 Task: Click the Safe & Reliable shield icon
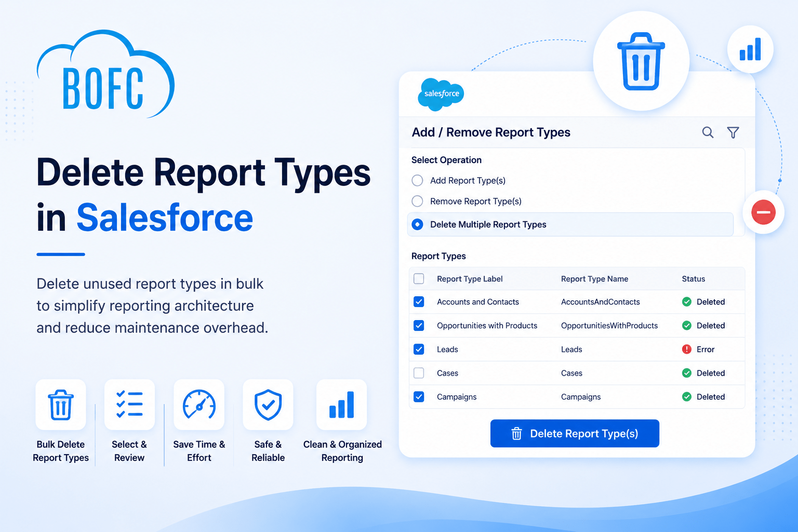pos(268,405)
